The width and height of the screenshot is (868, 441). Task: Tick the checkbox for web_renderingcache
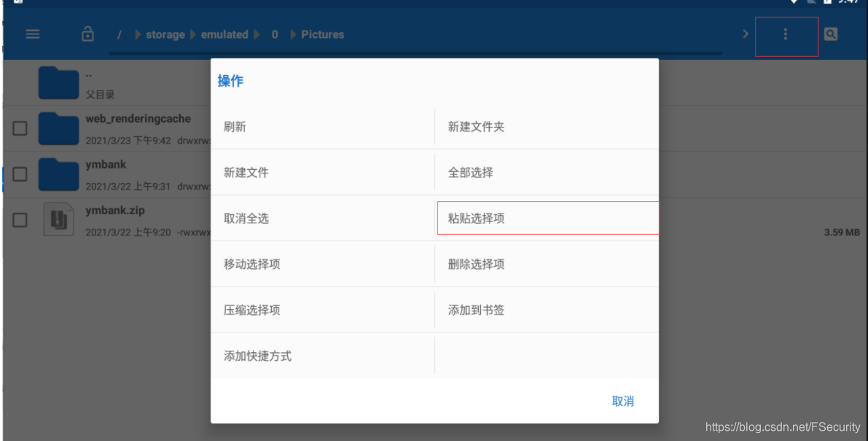click(20, 128)
